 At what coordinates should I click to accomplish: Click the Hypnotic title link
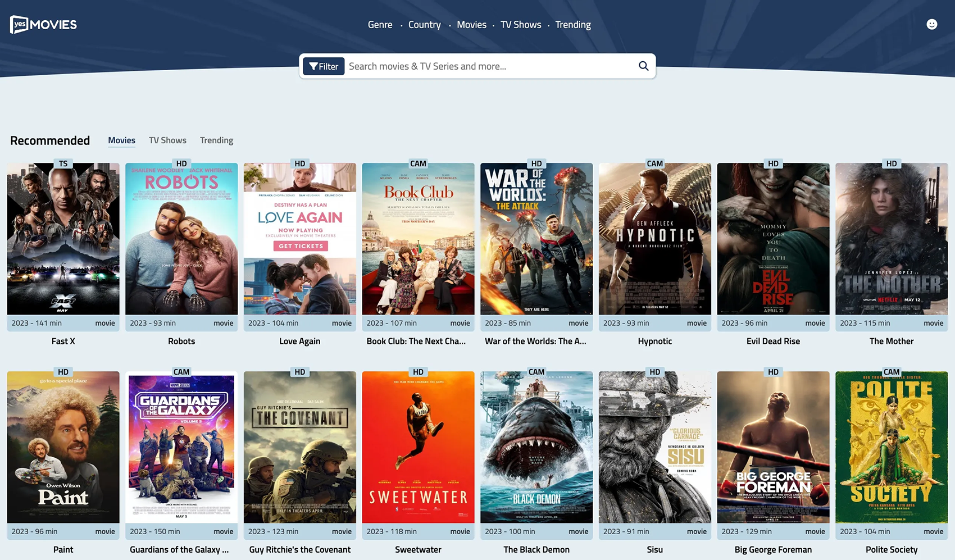point(655,341)
